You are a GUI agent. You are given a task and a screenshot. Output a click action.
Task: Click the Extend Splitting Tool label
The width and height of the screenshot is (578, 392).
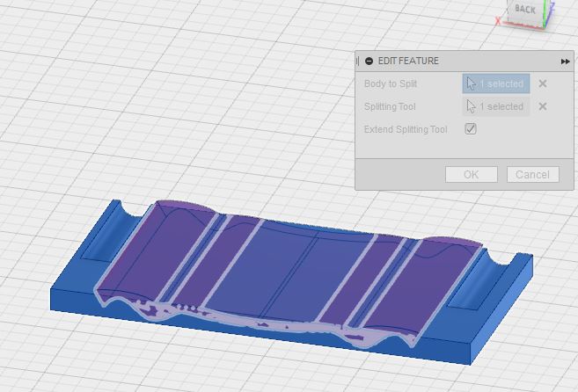click(406, 129)
